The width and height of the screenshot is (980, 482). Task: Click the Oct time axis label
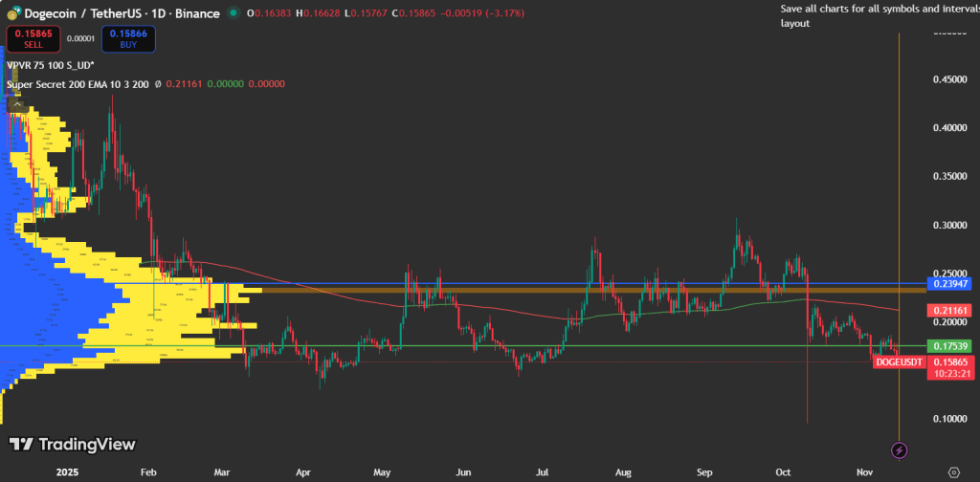[x=782, y=472]
